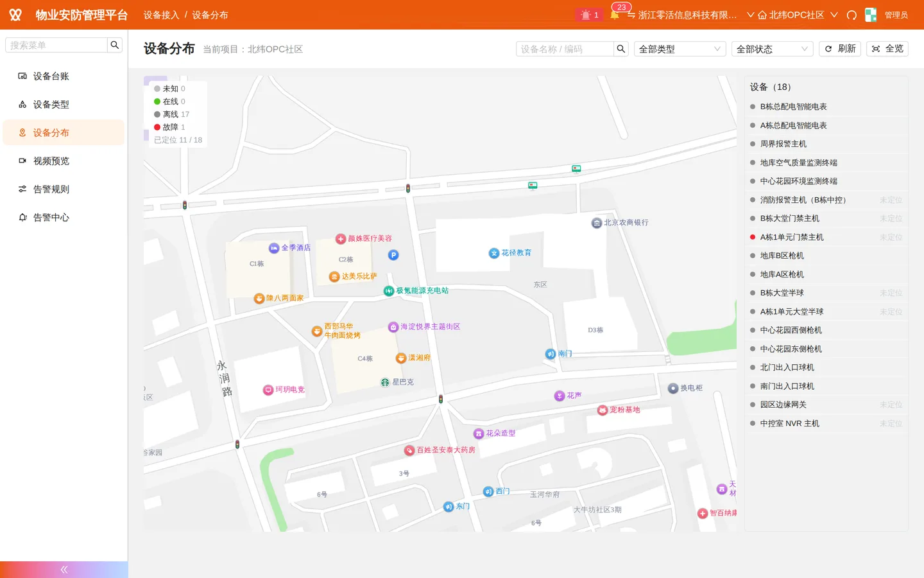Click the platform logo icon

coord(15,15)
